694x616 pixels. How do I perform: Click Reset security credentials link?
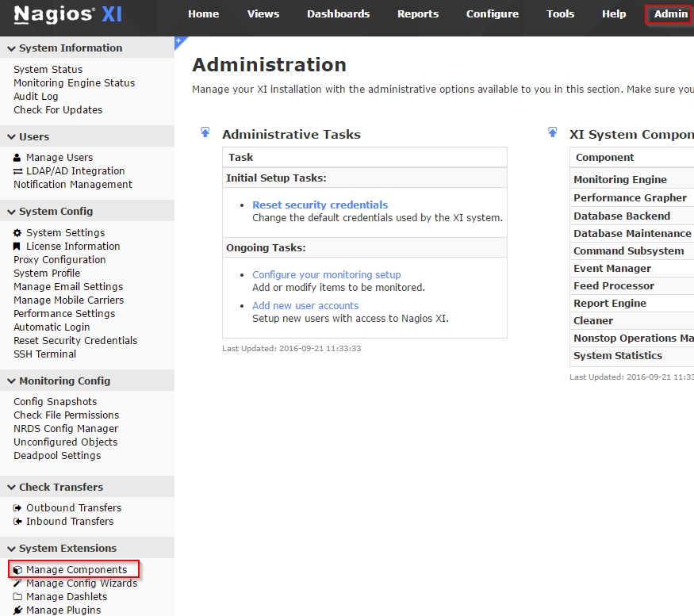320,205
